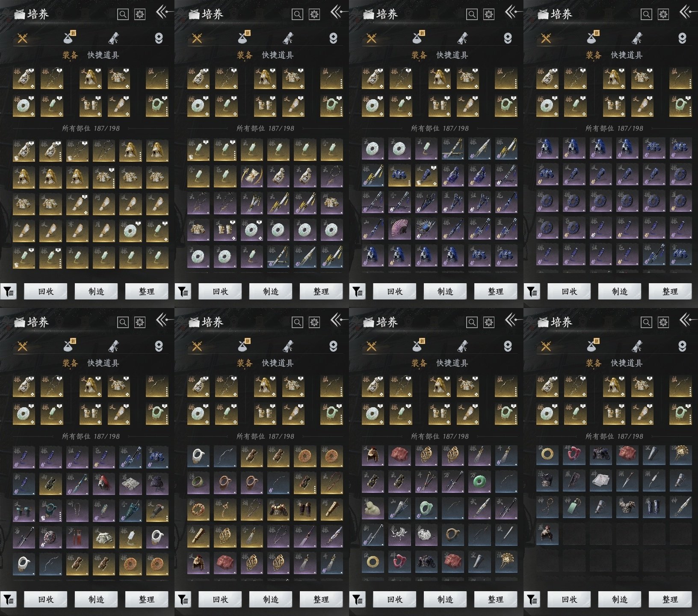This screenshot has height=616, width=698.
Task: Click 整理 in the panel with empty slots
Action: [670, 599]
